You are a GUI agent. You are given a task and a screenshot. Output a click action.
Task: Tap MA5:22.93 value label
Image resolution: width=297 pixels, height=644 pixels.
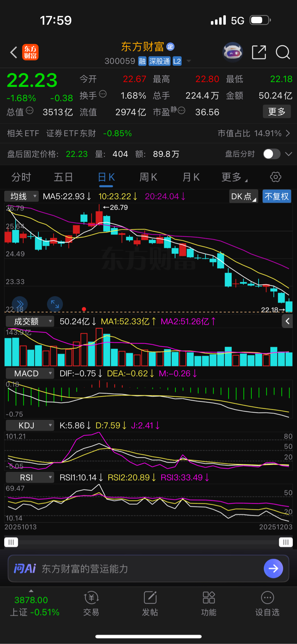click(67, 196)
